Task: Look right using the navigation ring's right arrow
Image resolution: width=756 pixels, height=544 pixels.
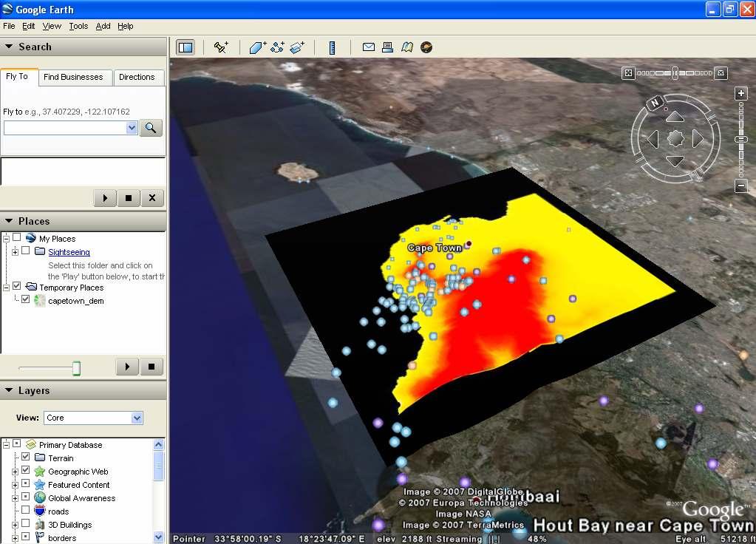Action: (698, 139)
